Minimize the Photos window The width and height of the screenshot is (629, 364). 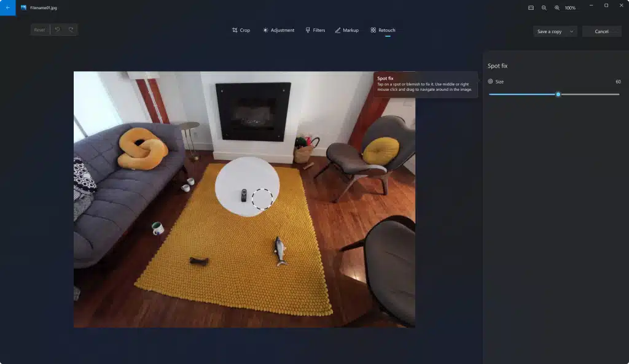point(592,6)
